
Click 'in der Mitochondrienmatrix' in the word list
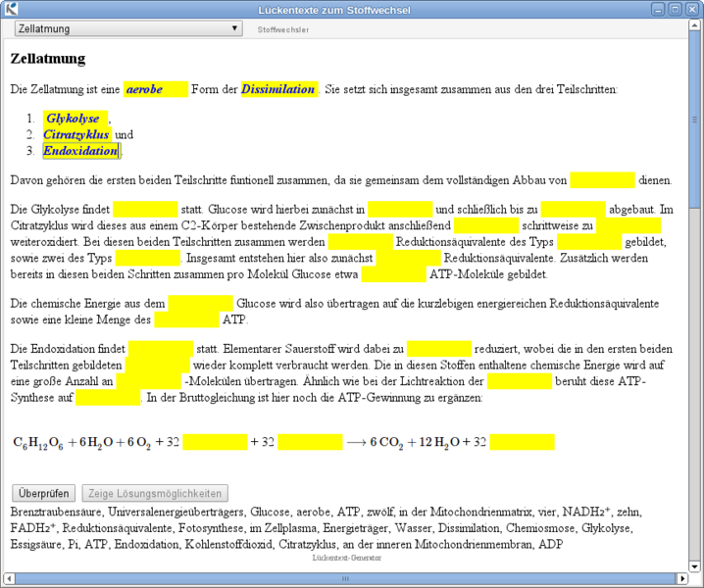466,512
